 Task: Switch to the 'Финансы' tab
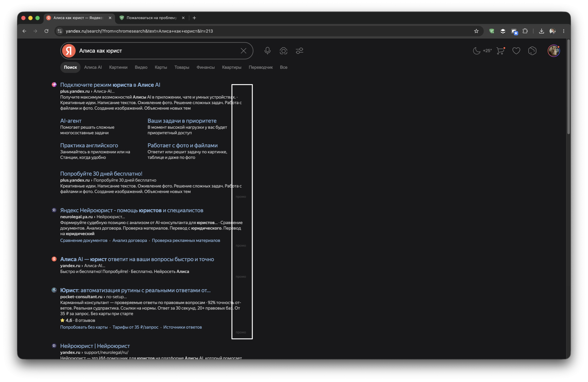click(206, 67)
